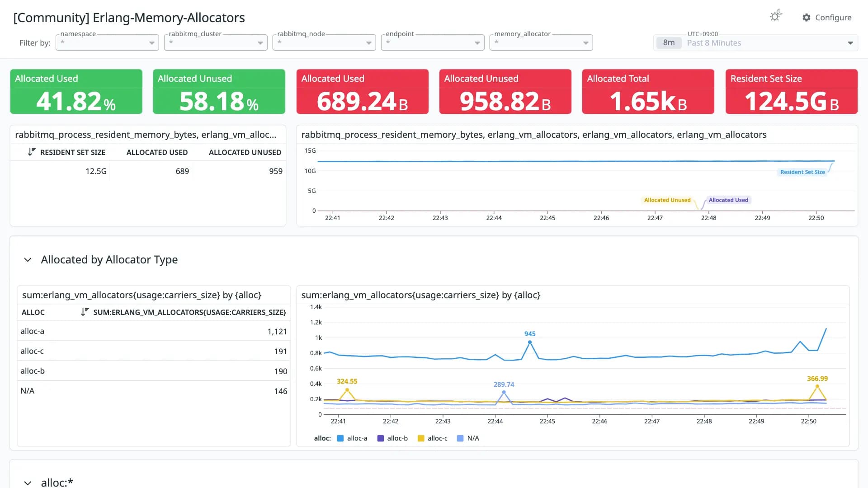Open the namespace filter dropdown

tap(107, 42)
